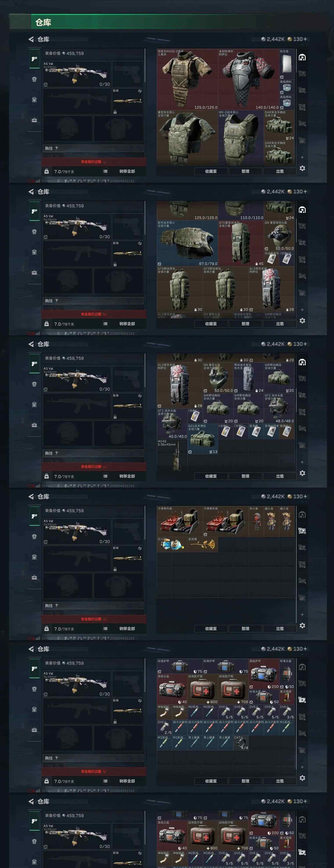Image resolution: width=334 pixels, height=868 pixels.
Task: Open home storage tab beside 钛合金
Action: 302,58
